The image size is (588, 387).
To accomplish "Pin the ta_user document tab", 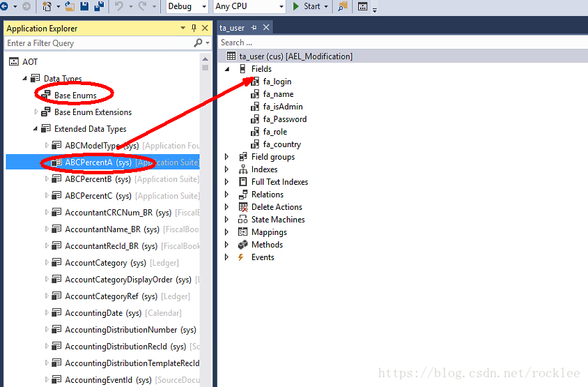I will [254, 27].
